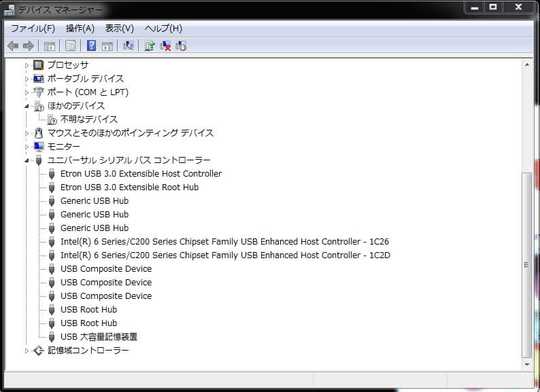Collapse the ユニバーサル シリアル バス コントローラー node

27,160
